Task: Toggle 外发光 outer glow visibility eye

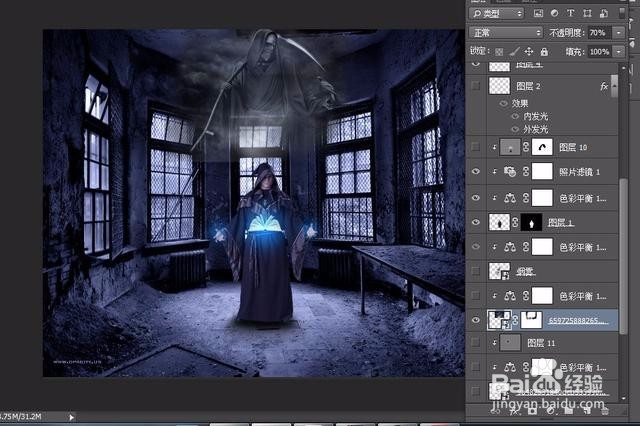Action: pos(516,130)
